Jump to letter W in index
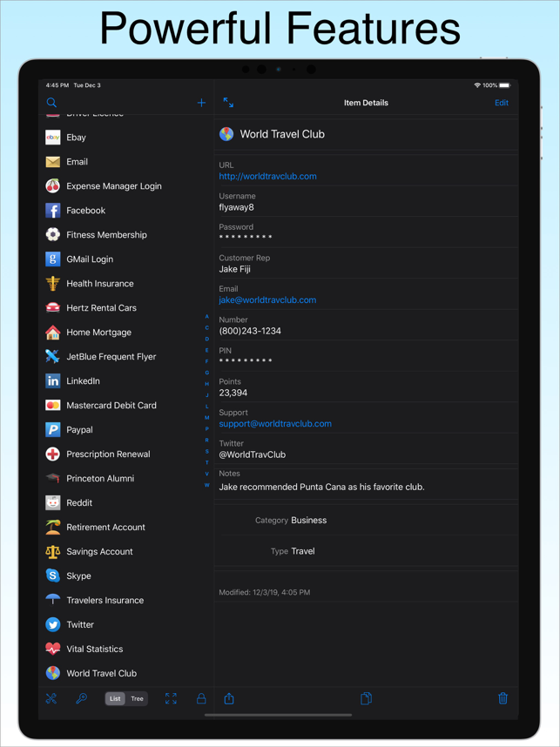 click(206, 485)
